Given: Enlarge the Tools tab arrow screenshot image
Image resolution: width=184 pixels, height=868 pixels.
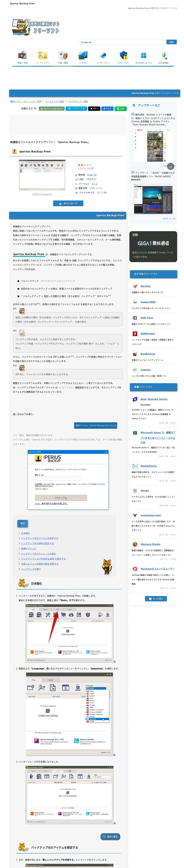Looking at the screenshot, I should [70, 633].
